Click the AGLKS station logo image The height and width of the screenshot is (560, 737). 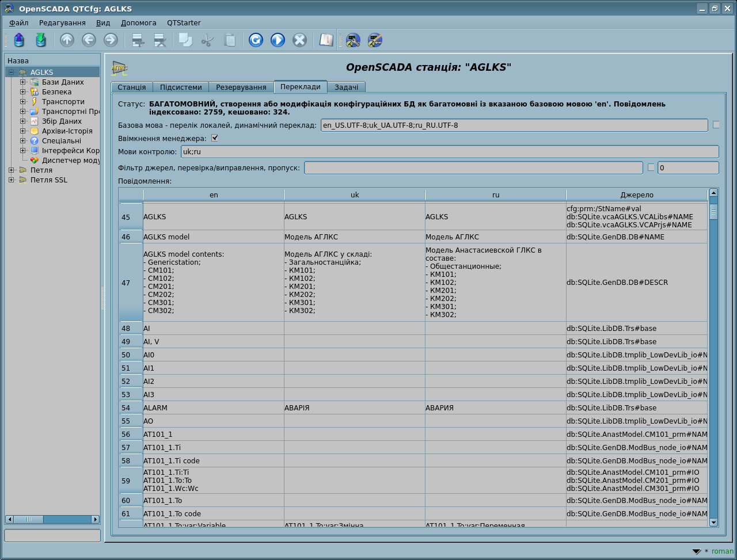(x=120, y=67)
